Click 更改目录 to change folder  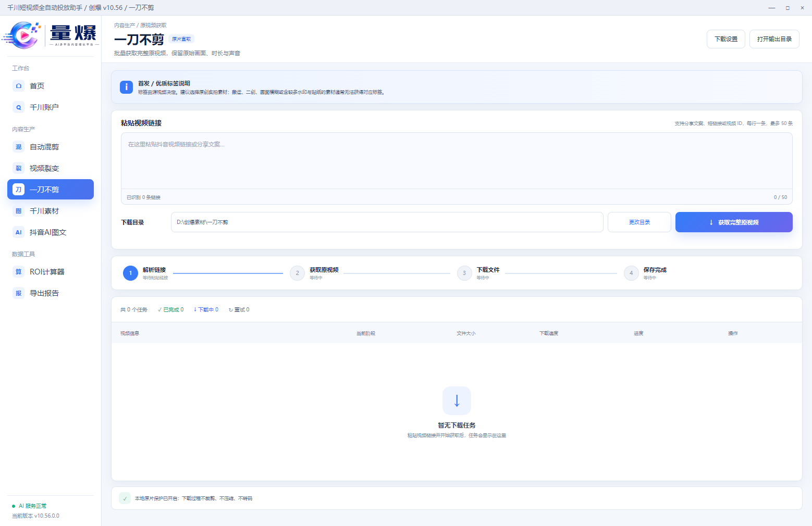point(639,222)
